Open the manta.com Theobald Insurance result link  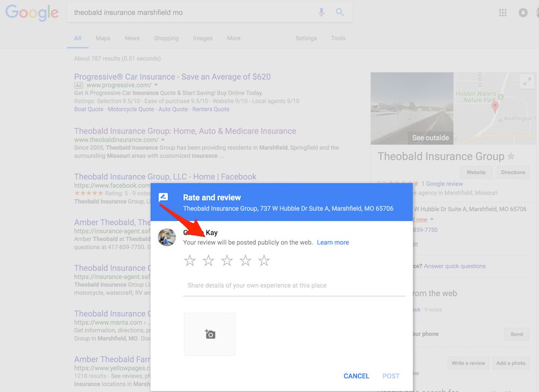click(x=112, y=314)
